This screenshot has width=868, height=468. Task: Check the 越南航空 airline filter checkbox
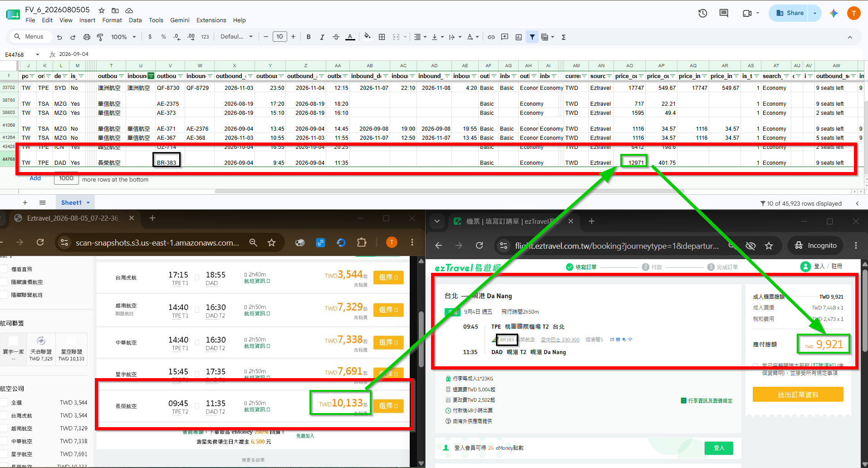coord(4,428)
